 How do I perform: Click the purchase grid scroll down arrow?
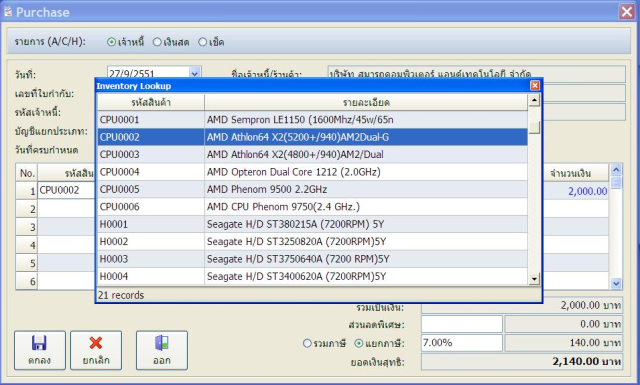pyautogui.click(x=616, y=283)
